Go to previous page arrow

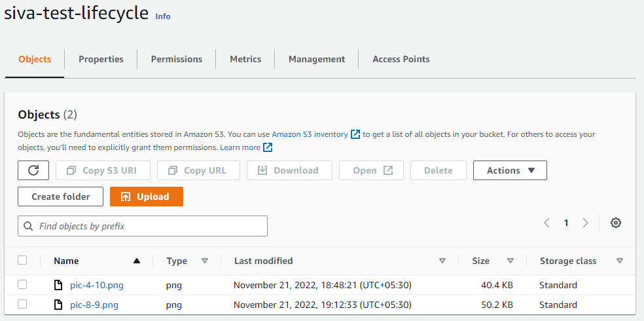[x=546, y=223]
